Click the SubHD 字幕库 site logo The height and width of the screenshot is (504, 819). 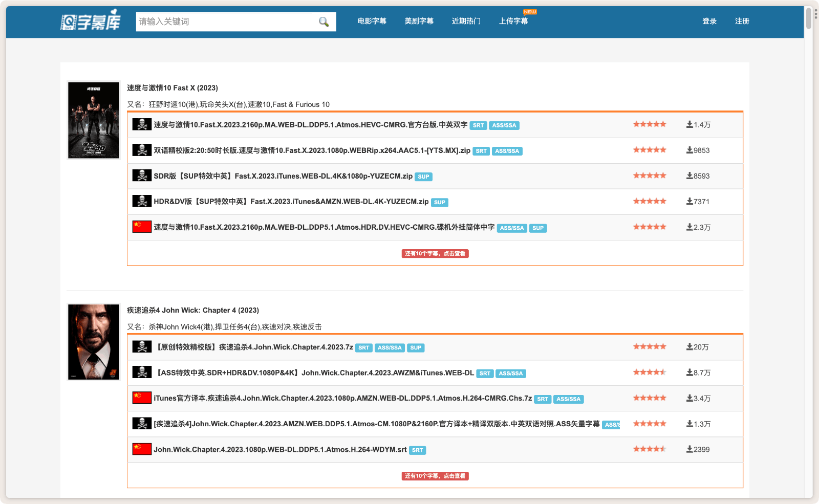tap(91, 21)
